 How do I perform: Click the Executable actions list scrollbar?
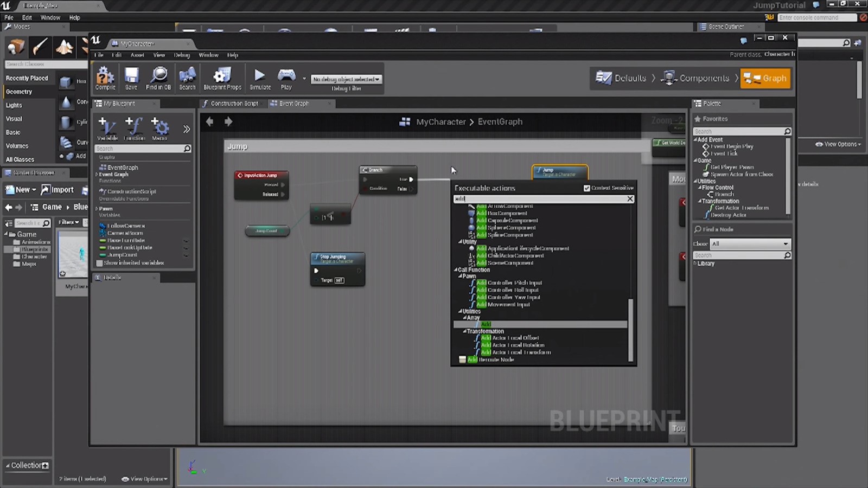(x=630, y=329)
